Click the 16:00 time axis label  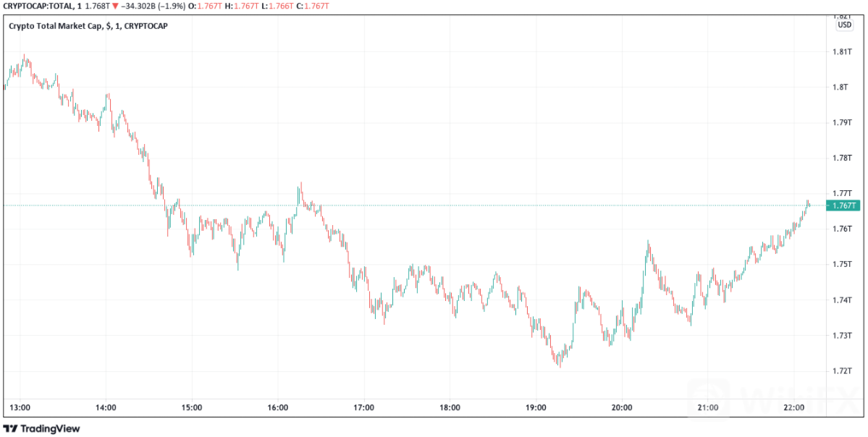pos(278,407)
